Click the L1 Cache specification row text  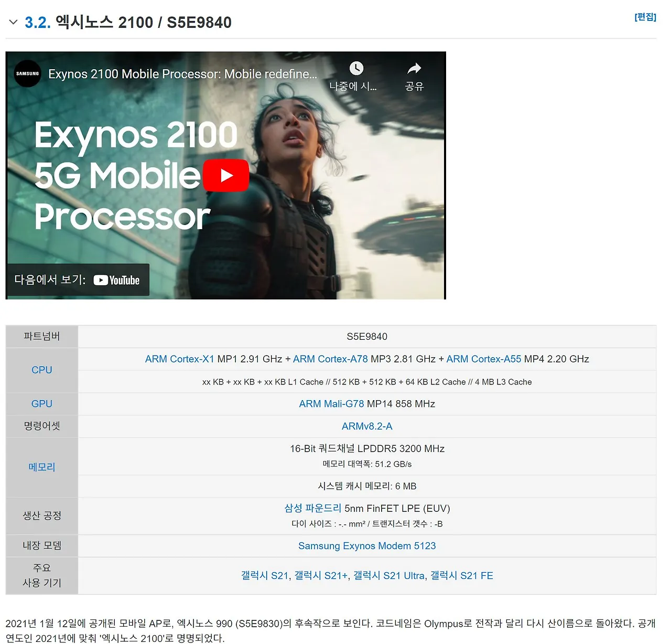click(x=367, y=382)
